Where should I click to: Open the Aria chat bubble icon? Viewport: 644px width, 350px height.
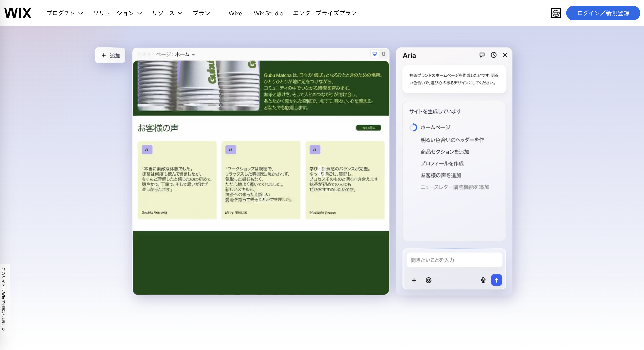[x=482, y=55]
